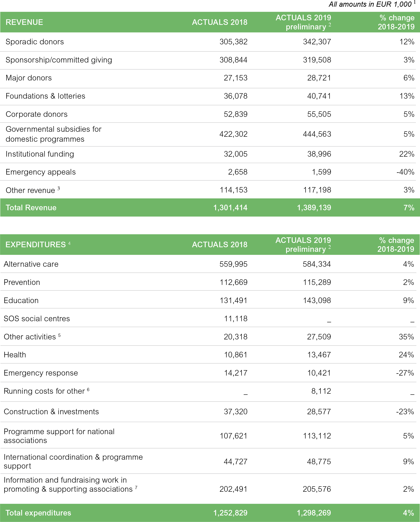Select Construction & investments -23% cell
The height and width of the screenshot is (522, 420).
(x=405, y=412)
